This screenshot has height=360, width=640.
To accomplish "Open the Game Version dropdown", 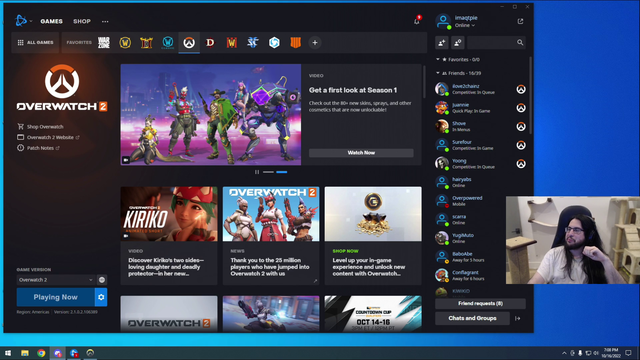I will [x=56, y=280].
